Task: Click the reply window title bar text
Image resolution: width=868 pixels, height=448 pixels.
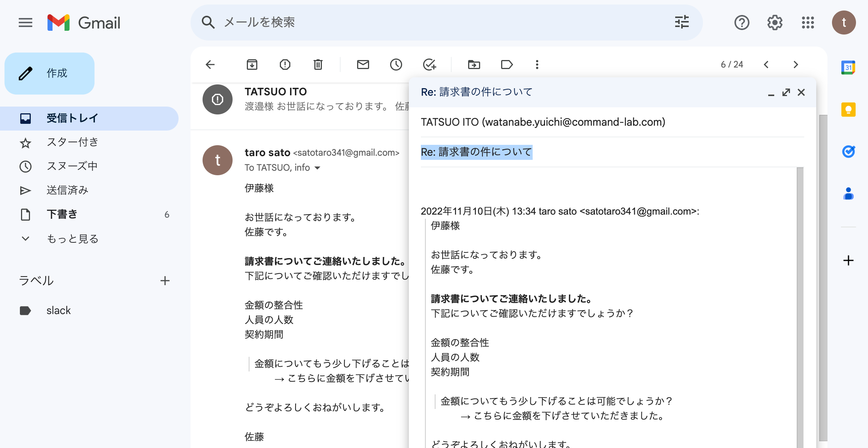Action: [477, 92]
